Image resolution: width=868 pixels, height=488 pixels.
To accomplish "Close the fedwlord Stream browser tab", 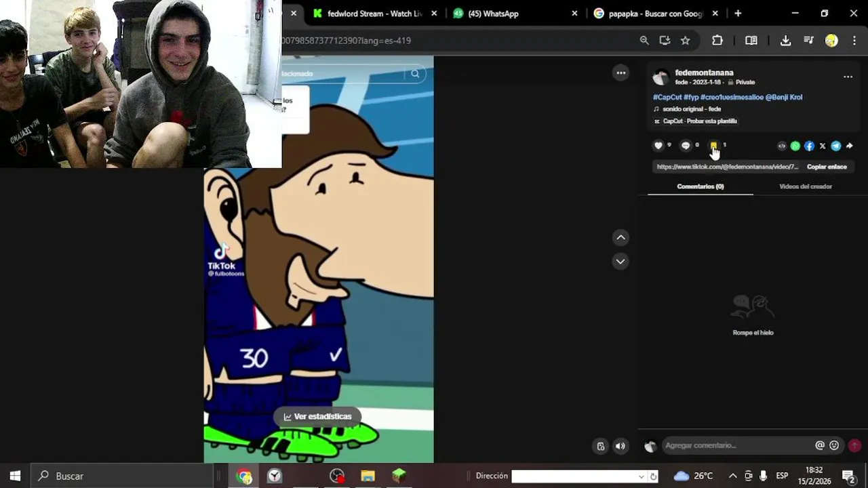I will tap(434, 14).
